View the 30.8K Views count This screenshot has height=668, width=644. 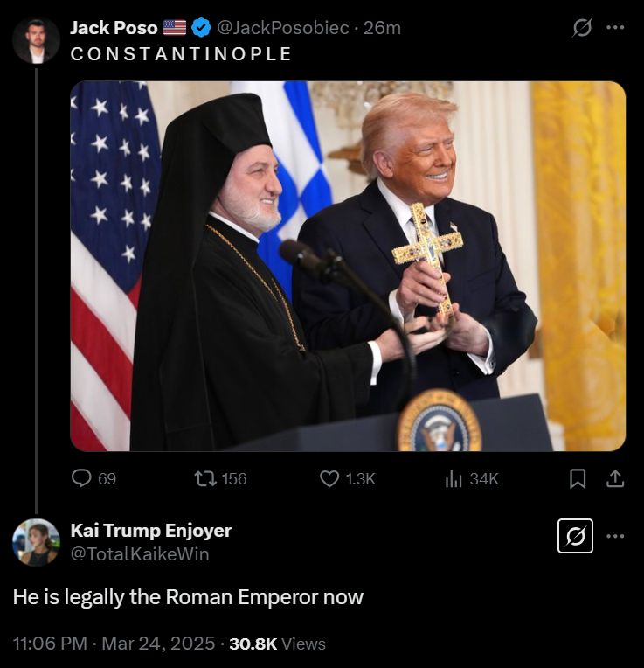pos(278,644)
